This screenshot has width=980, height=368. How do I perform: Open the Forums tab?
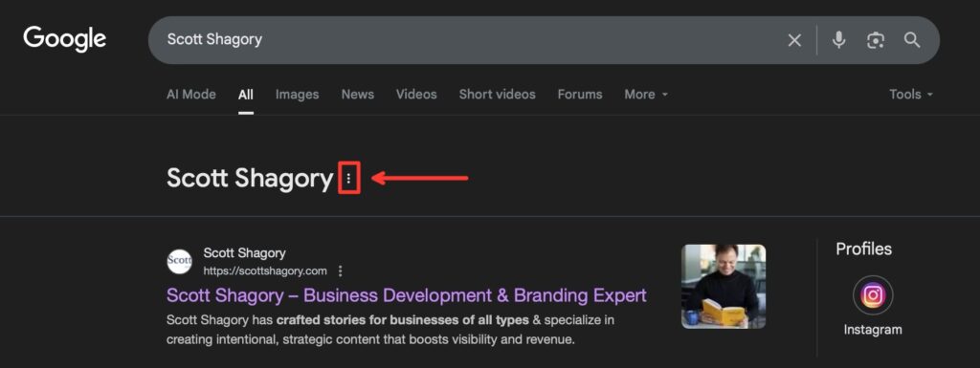[x=580, y=95]
